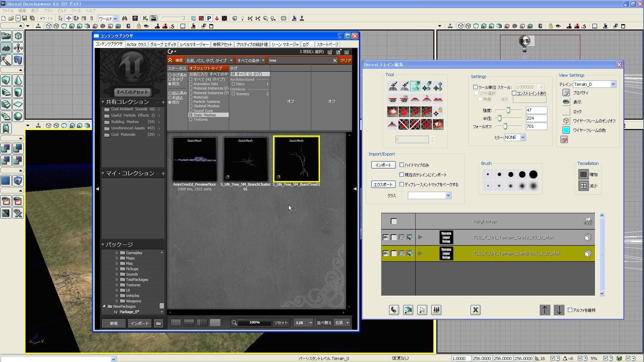Hide the Terrain_Grass_03 layer eye icon
This screenshot has width=644, height=362.
point(386,237)
